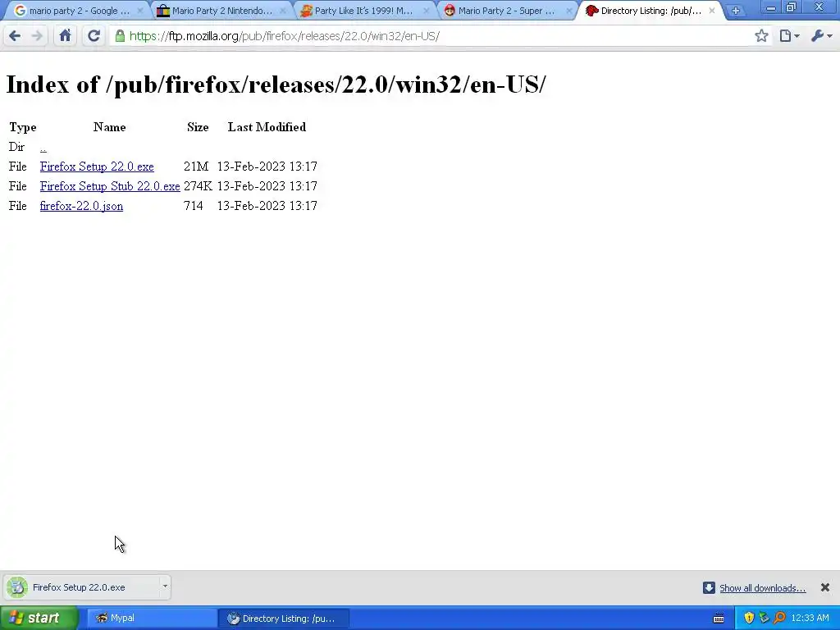Open a new tab with plus button
The height and width of the screenshot is (630, 840).
coord(736,11)
